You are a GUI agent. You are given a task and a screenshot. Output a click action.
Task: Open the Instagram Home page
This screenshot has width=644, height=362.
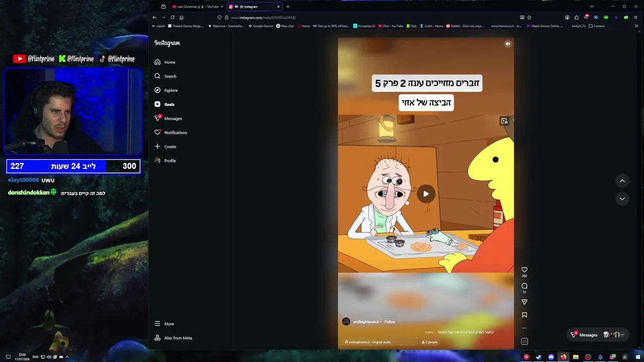pos(165,62)
